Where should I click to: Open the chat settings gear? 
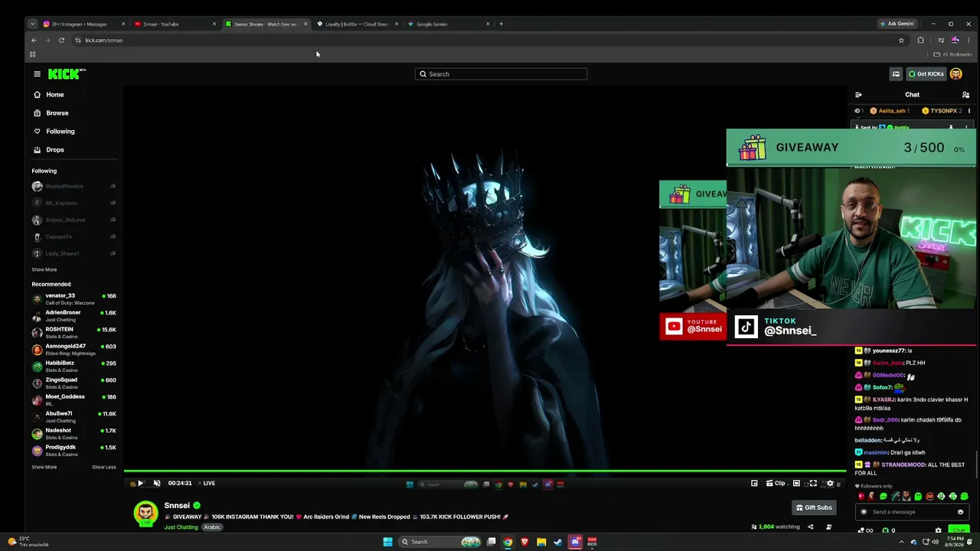pyautogui.click(x=938, y=530)
